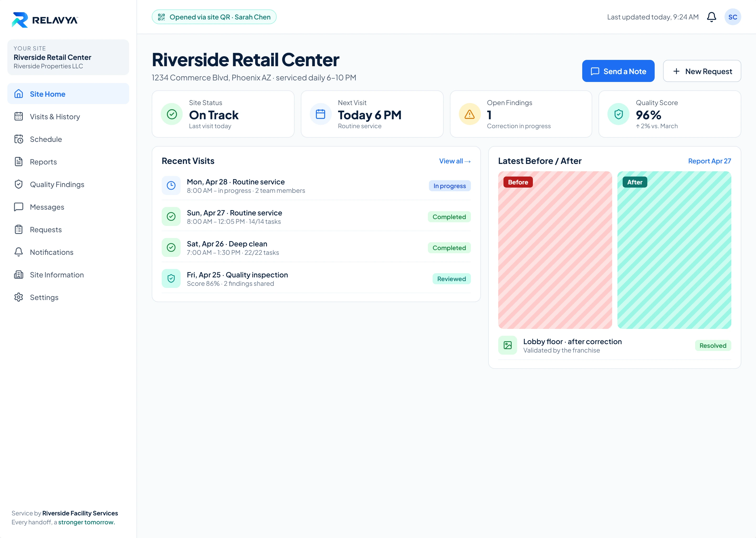Click the Opened via site QR badge
The height and width of the screenshot is (538, 756).
click(214, 17)
